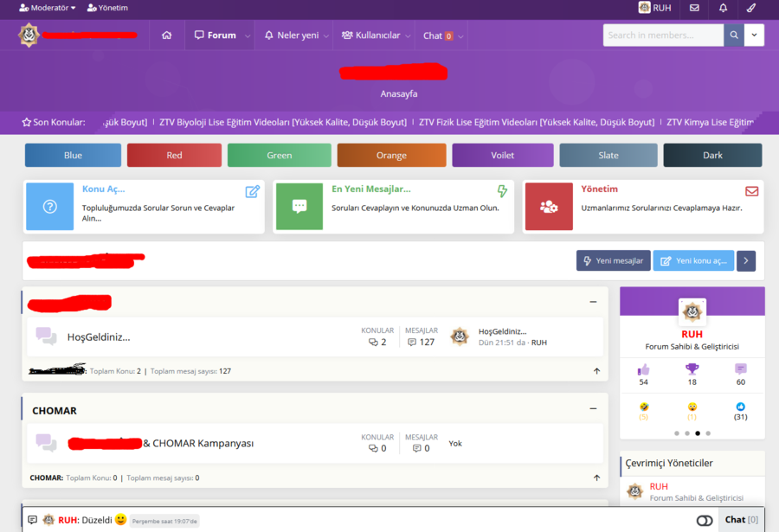Open En Yeni Mesajlar... link
Screen dimensions: 779x532
[x=371, y=189]
